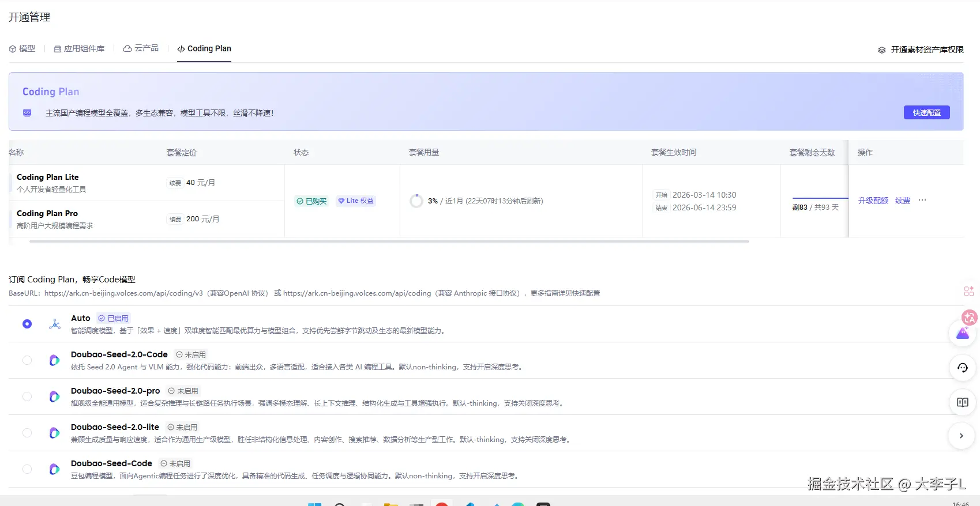980x506 pixels.
Task: Select the Auto model radio button
Action: tap(27, 324)
